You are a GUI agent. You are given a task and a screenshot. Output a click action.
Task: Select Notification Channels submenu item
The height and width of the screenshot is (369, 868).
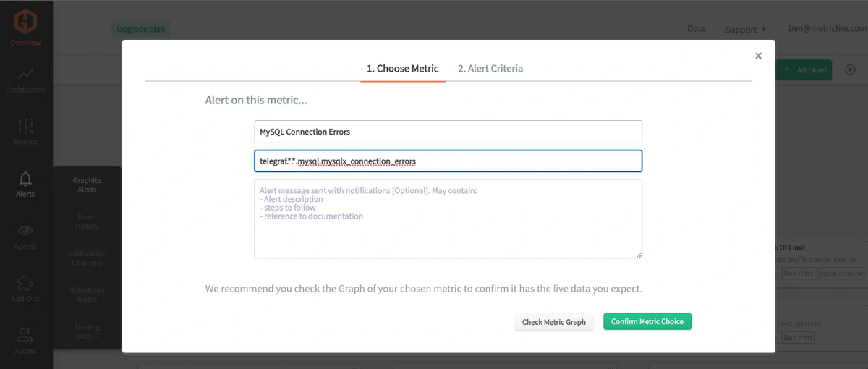coord(87,258)
